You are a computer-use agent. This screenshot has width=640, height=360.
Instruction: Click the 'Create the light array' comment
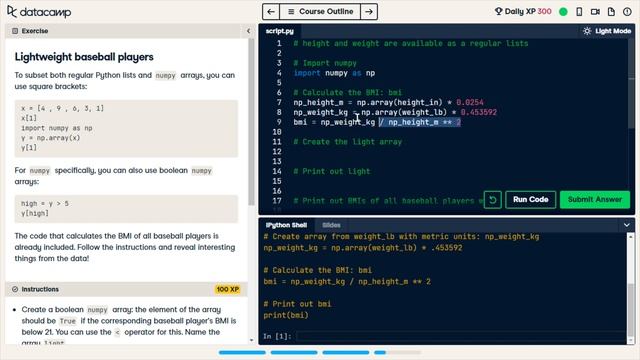pos(347,142)
